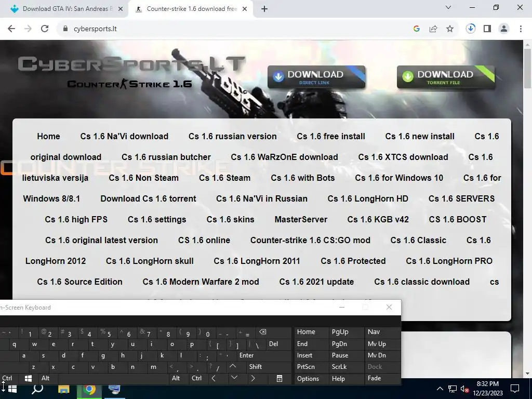Open Chrome downloads icon
Viewport: 532px width, 399px height.
[471, 29]
